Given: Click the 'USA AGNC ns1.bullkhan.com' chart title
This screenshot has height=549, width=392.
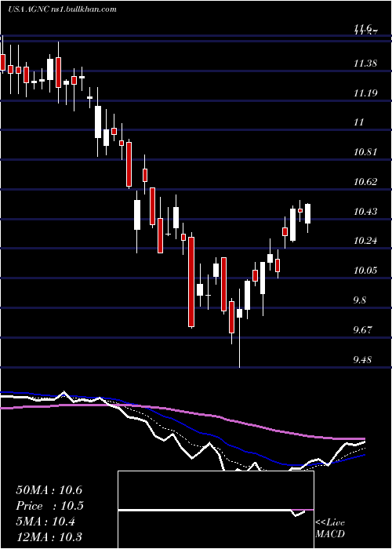Looking at the screenshot, I should click(62, 9).
